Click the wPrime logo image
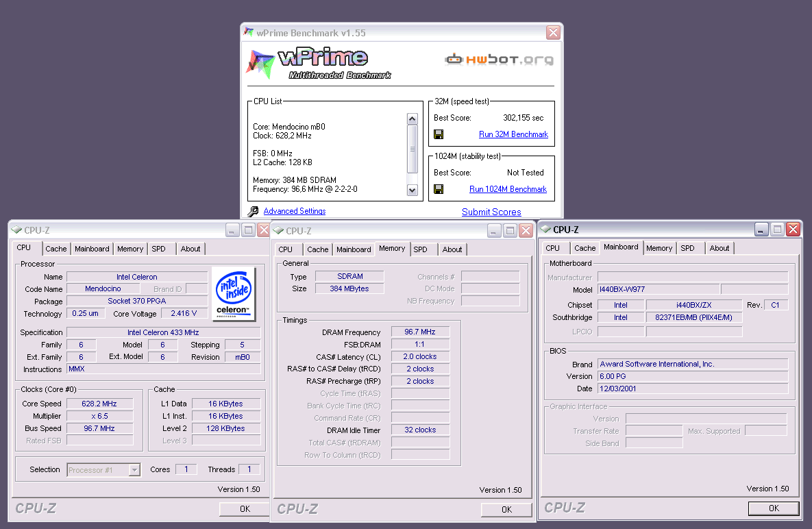The height and width of the screenshot is (529, 812). 319,64
